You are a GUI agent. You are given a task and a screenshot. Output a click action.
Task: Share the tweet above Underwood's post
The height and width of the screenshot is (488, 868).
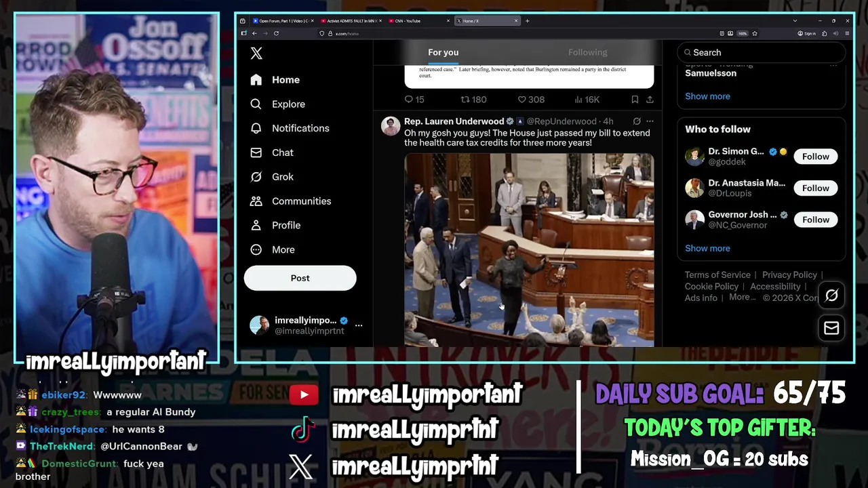[650, 100]
